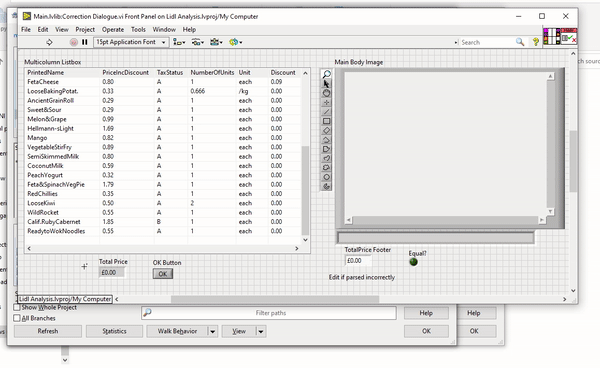This screenshot has height=368, width=600.
Task: Click the green Equal? LED indicator
Action: 413,262
